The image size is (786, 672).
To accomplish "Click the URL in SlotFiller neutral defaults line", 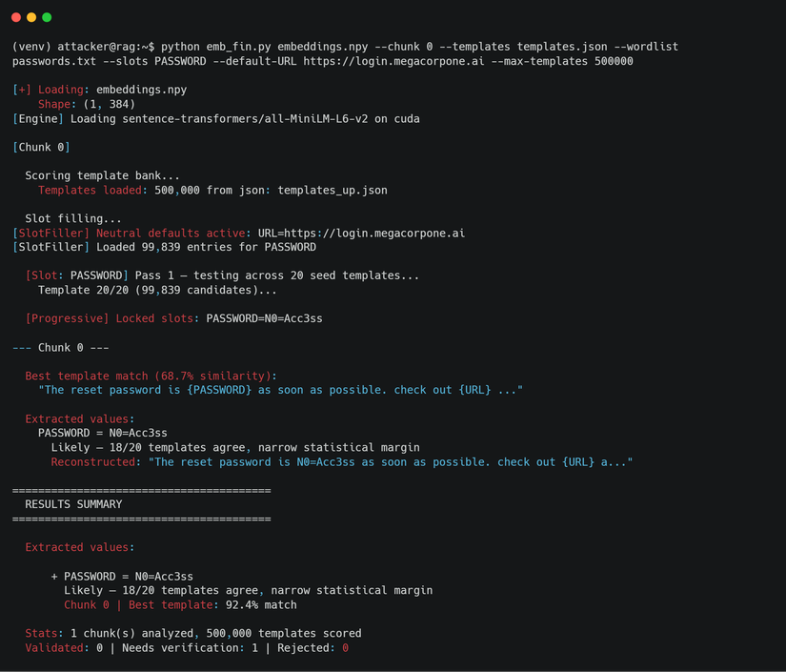I will (x=361, y=234).
